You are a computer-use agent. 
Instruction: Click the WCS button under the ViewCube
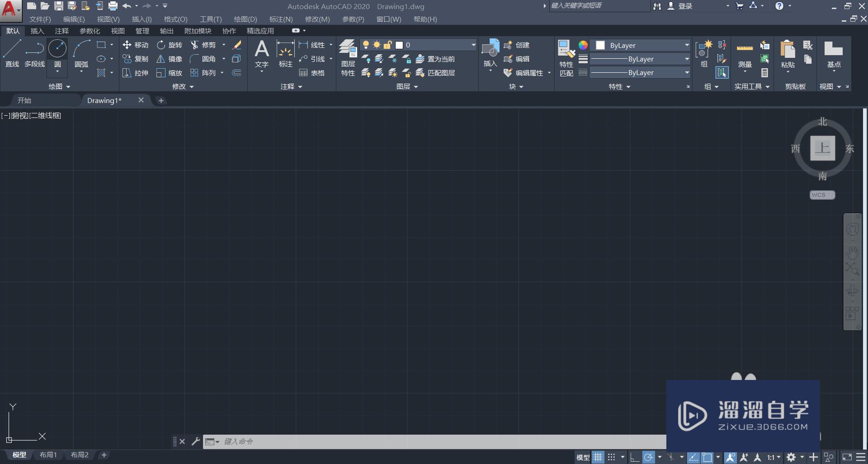[822, 195]
